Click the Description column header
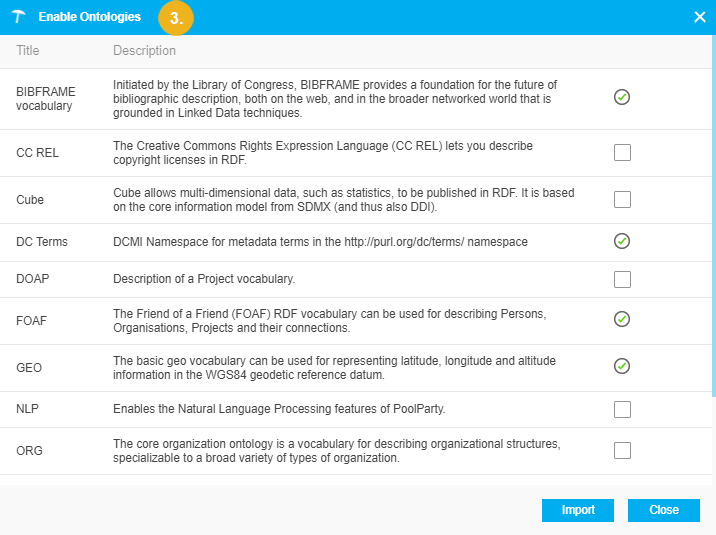This screenshot has height=535, width=716. coord(144,51)
